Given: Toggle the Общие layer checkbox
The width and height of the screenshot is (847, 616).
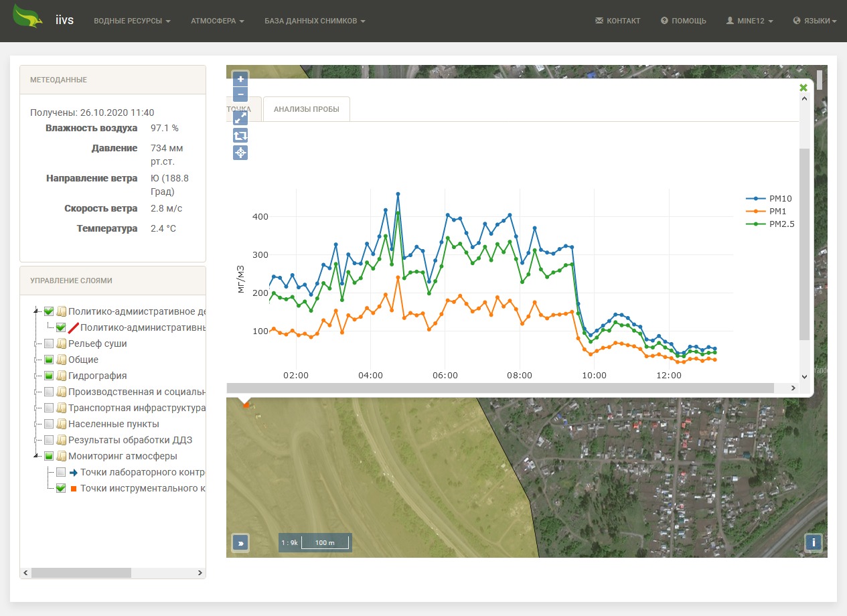Looking at the screenshot, I should pyautogui.click(x=49, y=360).
